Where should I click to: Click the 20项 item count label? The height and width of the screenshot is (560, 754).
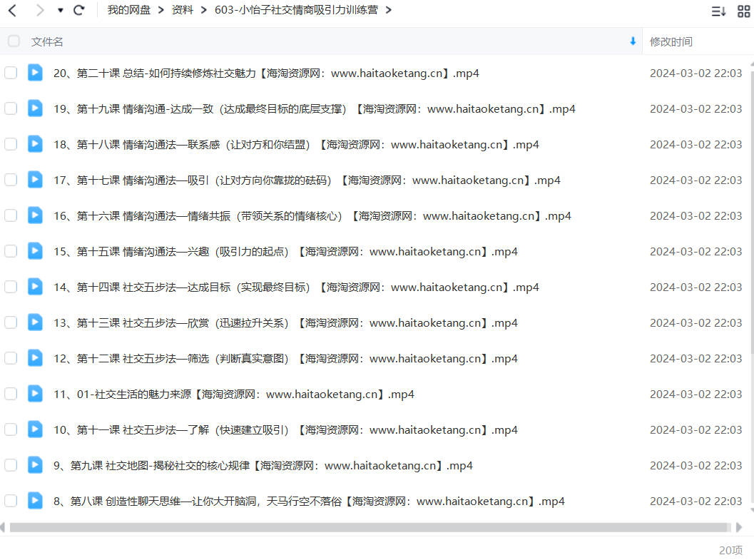click(x=730, y=550)
